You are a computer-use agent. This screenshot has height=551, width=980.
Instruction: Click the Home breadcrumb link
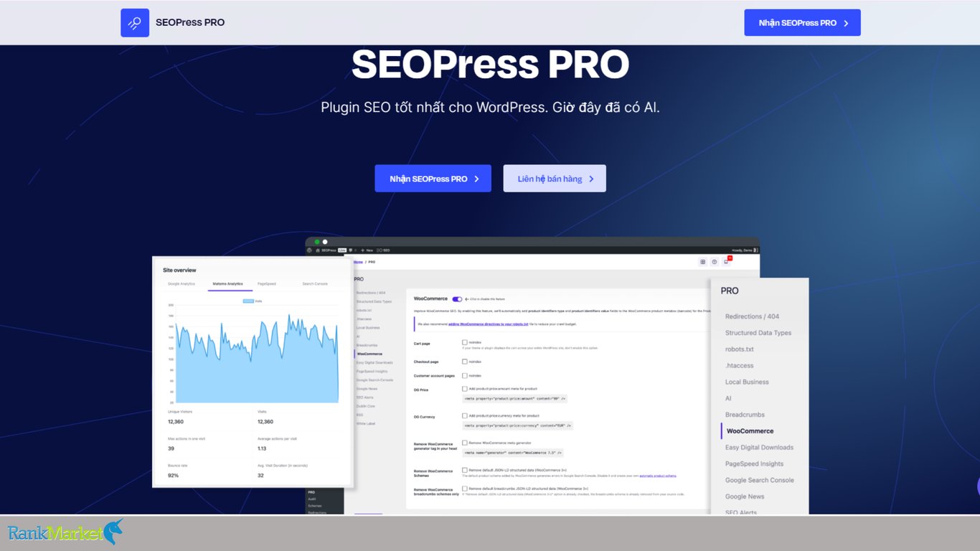point(357,262)
